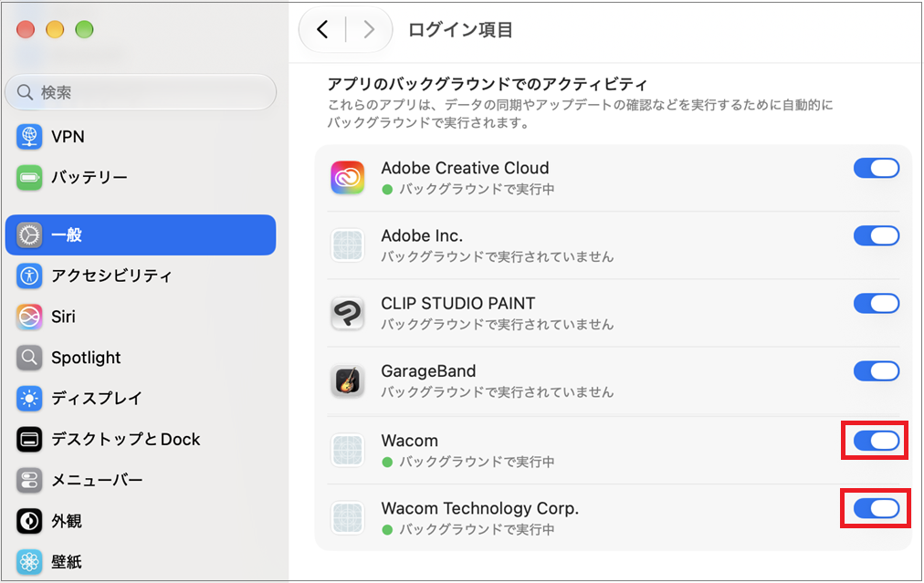Click アプリのバックグラウンドでのアクティビティ heading
The height and width of the screenshot is (583, 924).
[488, 84]
